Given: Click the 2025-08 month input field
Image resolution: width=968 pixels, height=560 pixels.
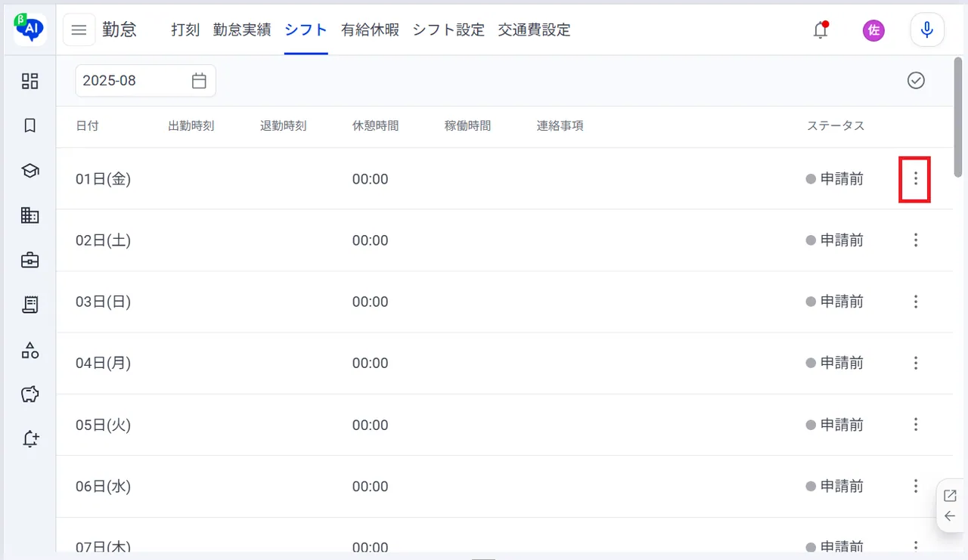Looking at the screenshot, I should pyautogui.click(x=145, y=81).
